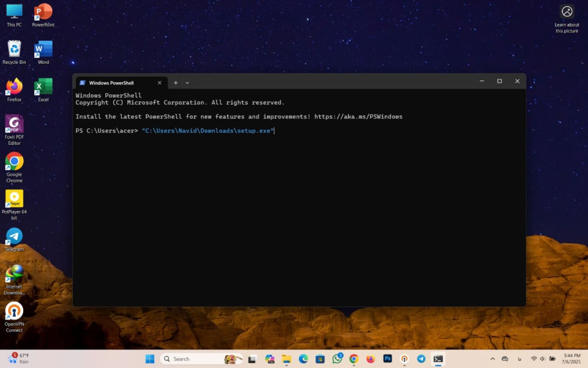Expand the terminal profile dropdown chevron
The width and height of the screenshot is (588, 368).
[x=187, y=83]
